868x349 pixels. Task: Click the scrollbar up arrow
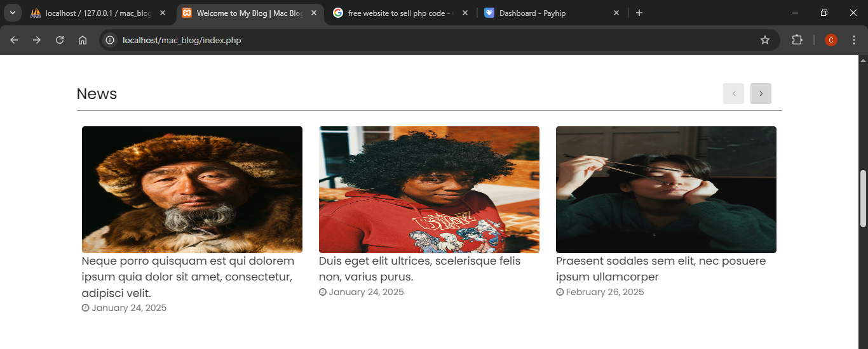coord(863,60)
